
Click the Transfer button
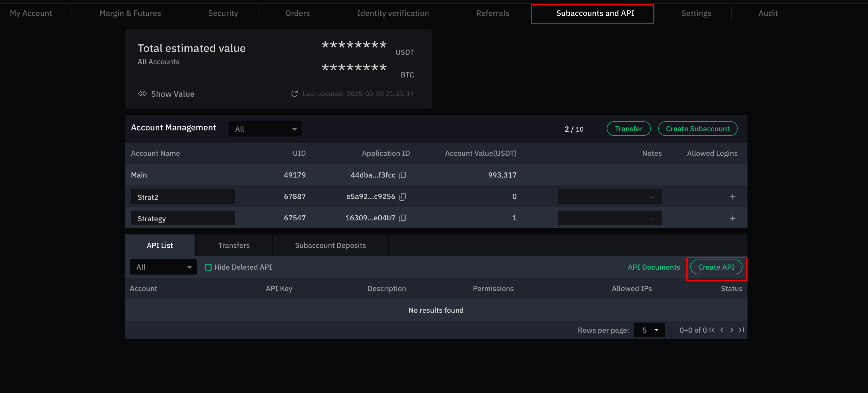click(x=629, y=129)
